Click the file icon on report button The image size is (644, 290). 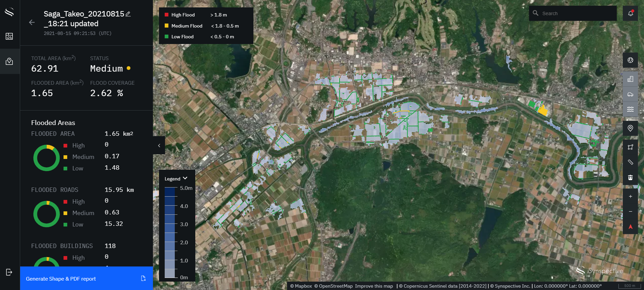143,278
